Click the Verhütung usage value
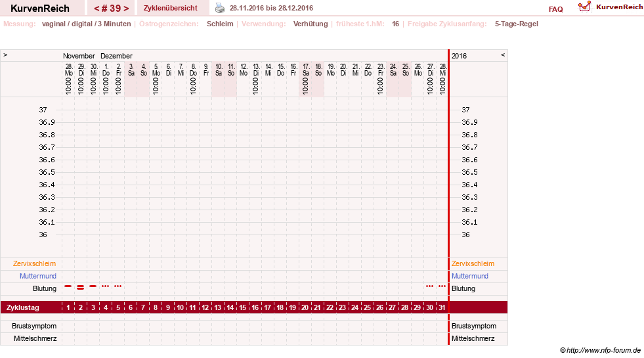 (x=311, y=24)
